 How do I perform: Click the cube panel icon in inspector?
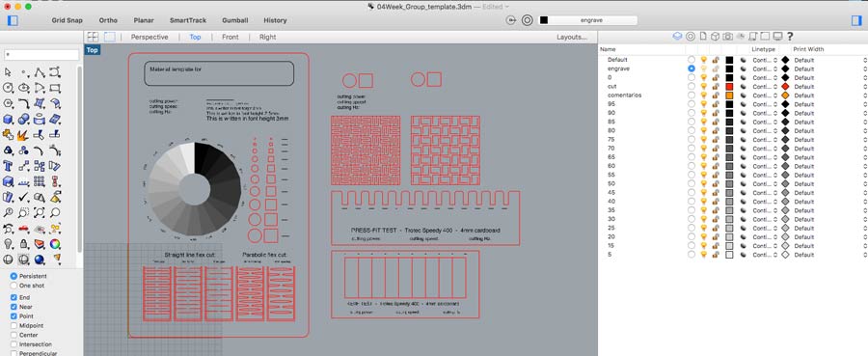click(716, 37)
